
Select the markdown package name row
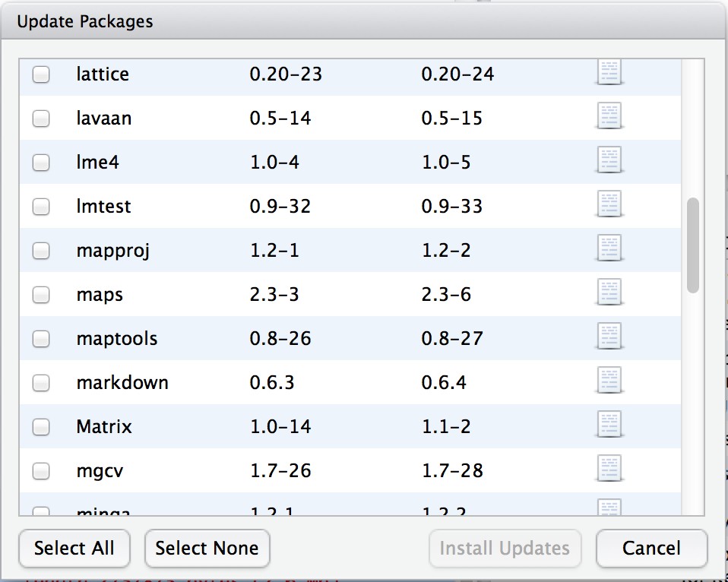coord(122,383)
